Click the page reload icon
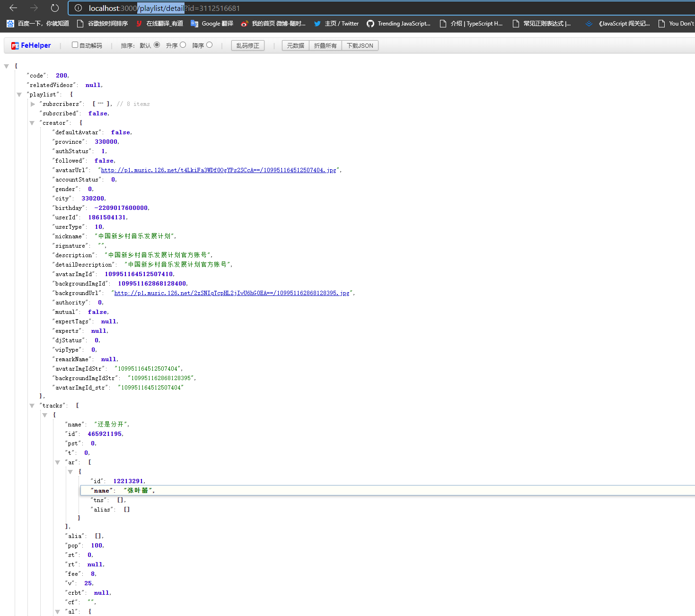Viewport: 695px width, 616px height. (x=54, y=8)
